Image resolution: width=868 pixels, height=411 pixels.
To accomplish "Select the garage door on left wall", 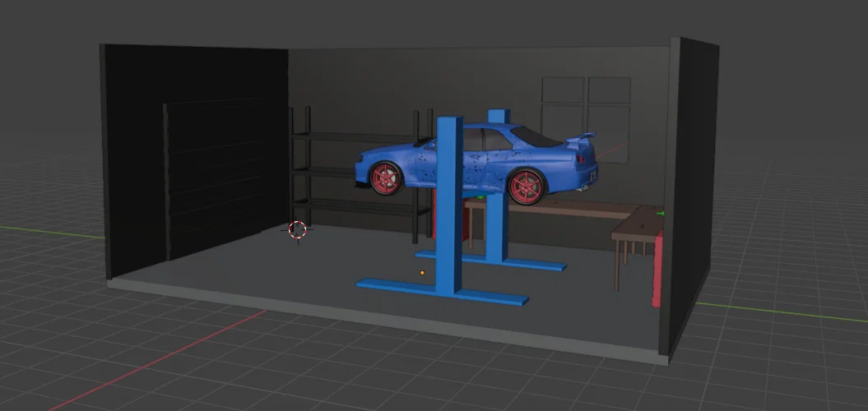I will 213,180.
